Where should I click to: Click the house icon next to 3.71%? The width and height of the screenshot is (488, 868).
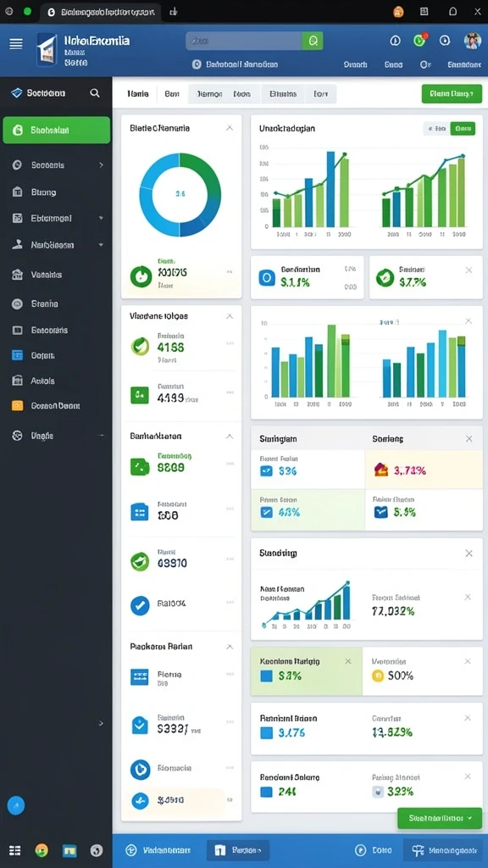(x=381, y=470)
